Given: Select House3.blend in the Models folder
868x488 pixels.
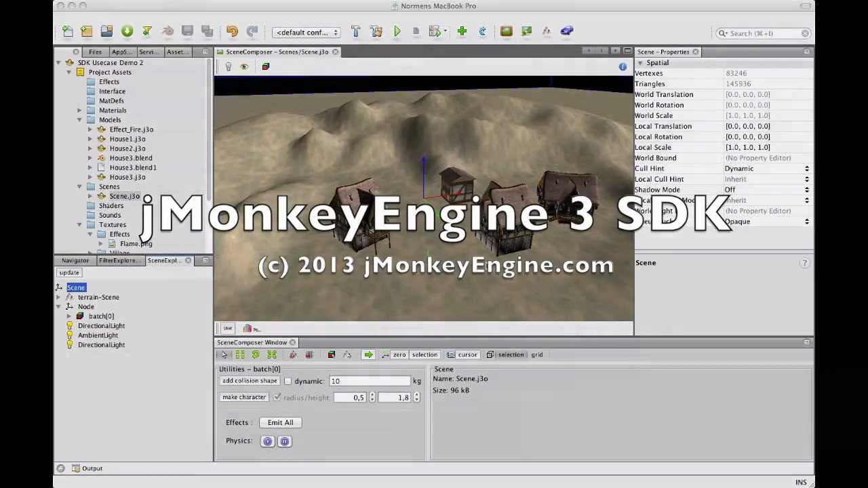Looking at the screenshot, I should pos(131,158).
